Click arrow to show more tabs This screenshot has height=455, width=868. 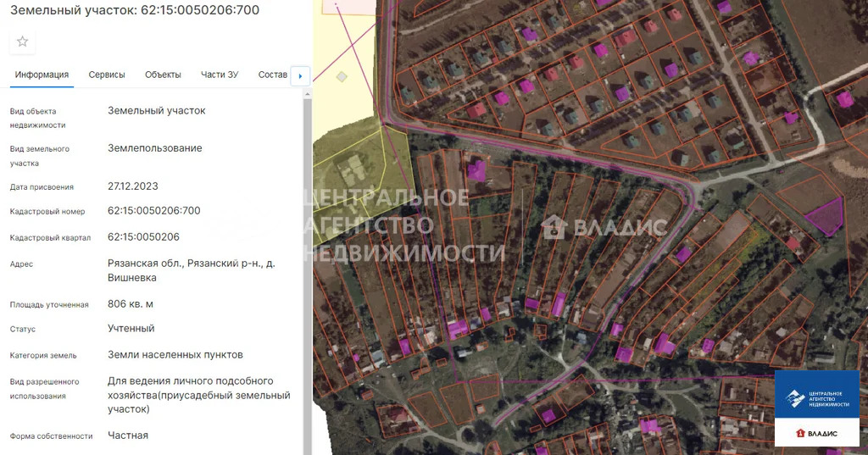[x=300, y=76]
